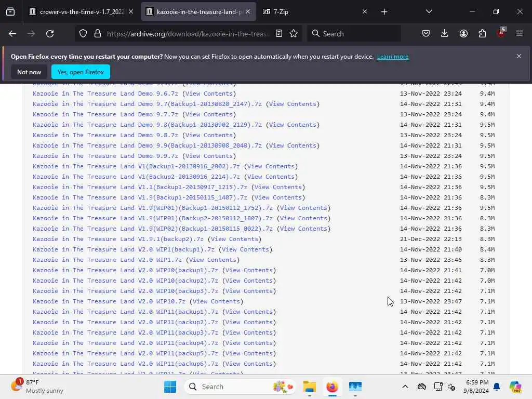532x399 pixels.
Task: Download V1(Backup2-20130916_2214).7z
Action: 137,177
